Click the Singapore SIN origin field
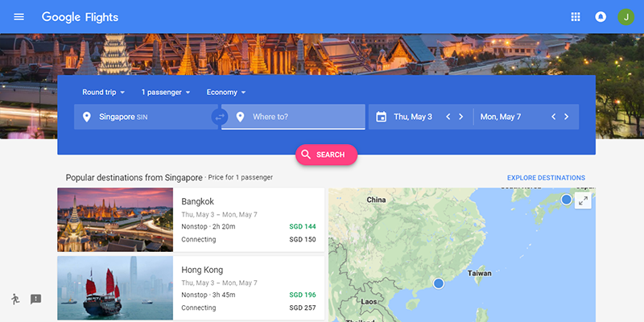 point(146,117)
